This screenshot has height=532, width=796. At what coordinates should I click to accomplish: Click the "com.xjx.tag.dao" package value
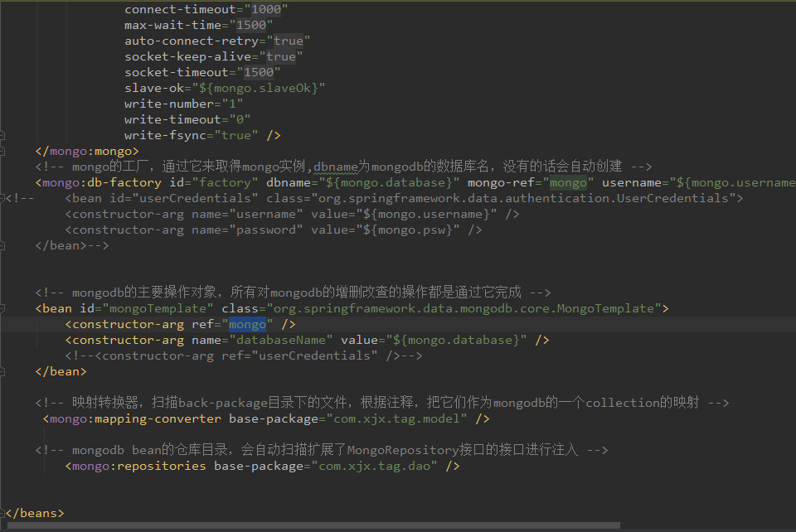[x=374, y=466]
